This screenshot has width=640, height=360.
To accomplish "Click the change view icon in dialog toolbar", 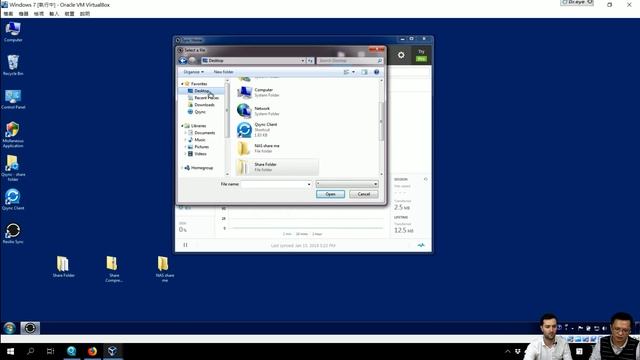I will 347,72.
